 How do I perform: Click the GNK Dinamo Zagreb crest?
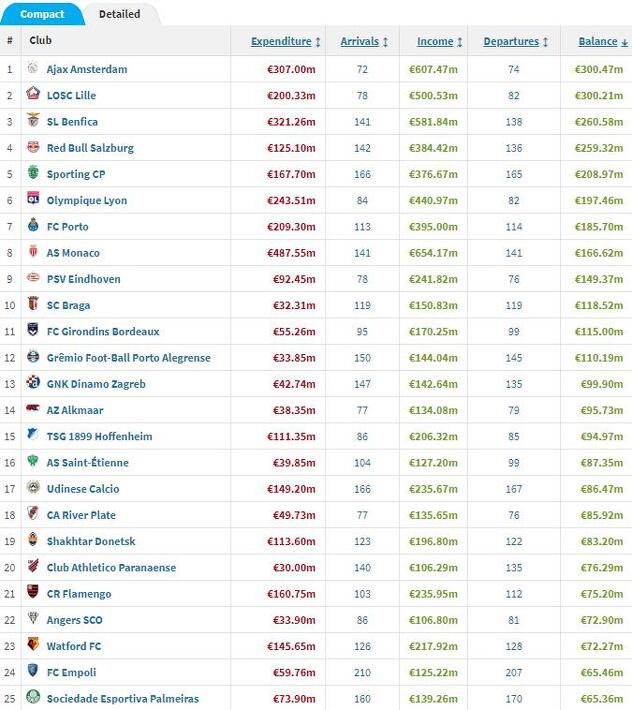click(x=33, y=382)
